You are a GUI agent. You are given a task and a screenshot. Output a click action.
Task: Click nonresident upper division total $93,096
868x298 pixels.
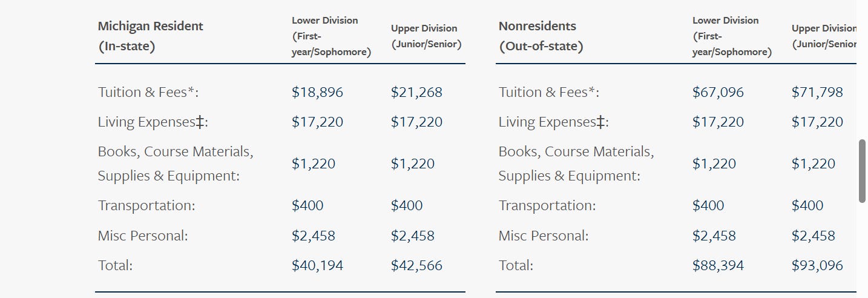(817, 265)
